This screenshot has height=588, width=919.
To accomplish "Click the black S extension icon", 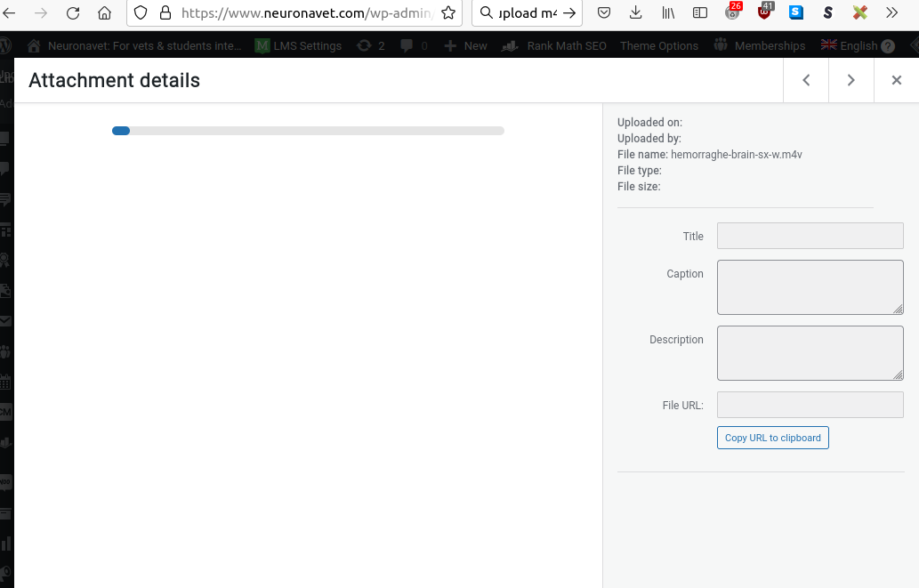I will (x=827, y=12).
